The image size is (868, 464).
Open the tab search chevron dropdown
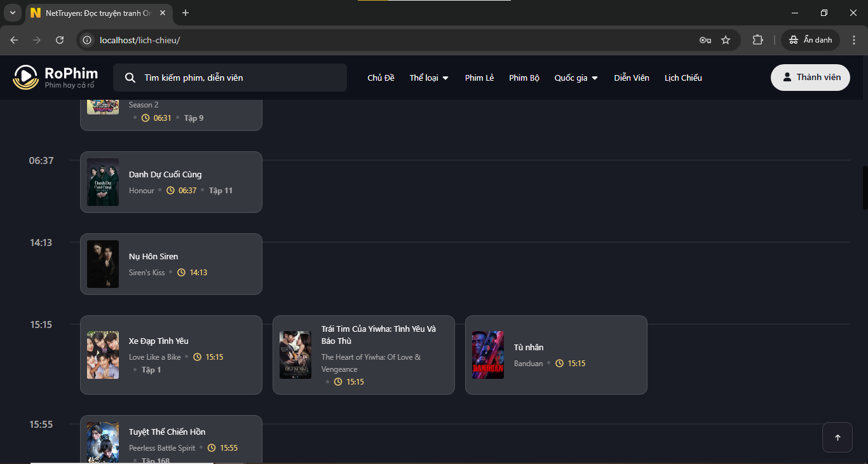[12, 13]
